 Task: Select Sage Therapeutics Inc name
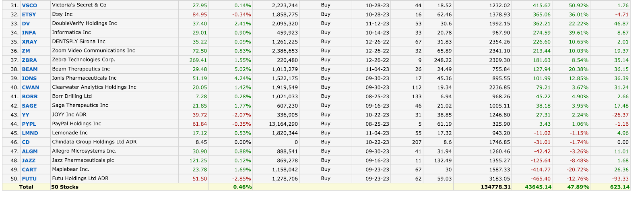click(x=80, y=105)
